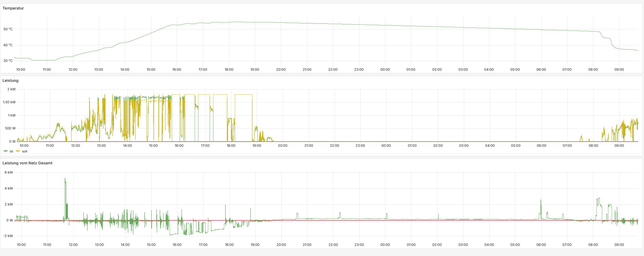Screen dimensions: 644x256
Task: Click the yellow color swatch beside 'soll'
Action: pos(18,151)
